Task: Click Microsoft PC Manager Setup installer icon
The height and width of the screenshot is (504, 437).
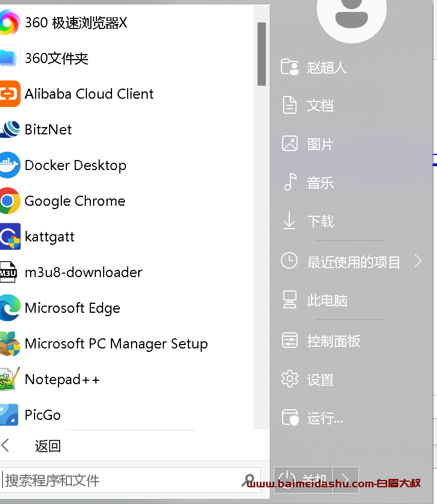Action: coord(9,343)
